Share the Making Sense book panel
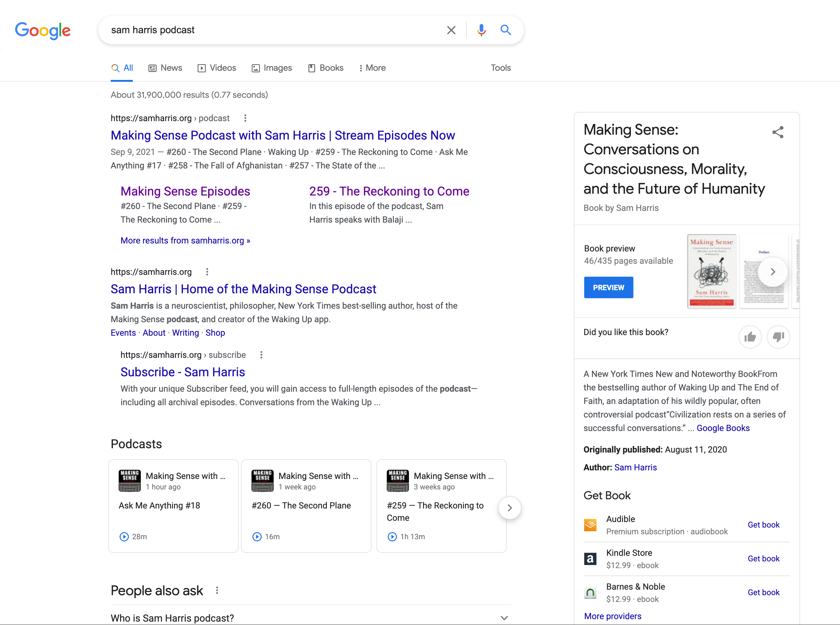Image resolution: width=840 pixels, height=625 pixels. coord(778,133)
